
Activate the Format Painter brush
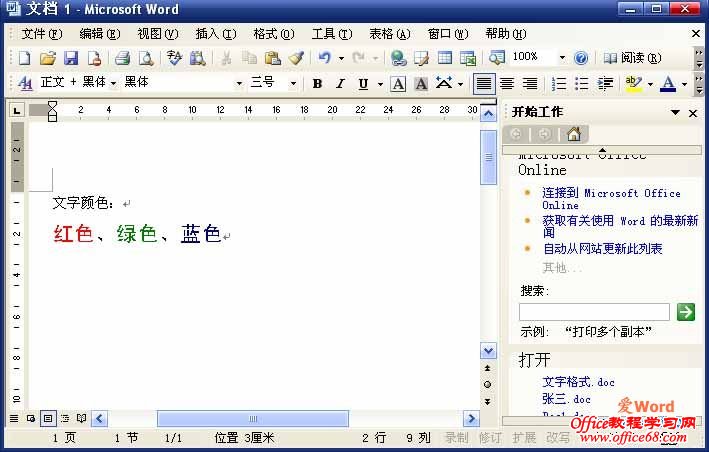pos(296,58)
